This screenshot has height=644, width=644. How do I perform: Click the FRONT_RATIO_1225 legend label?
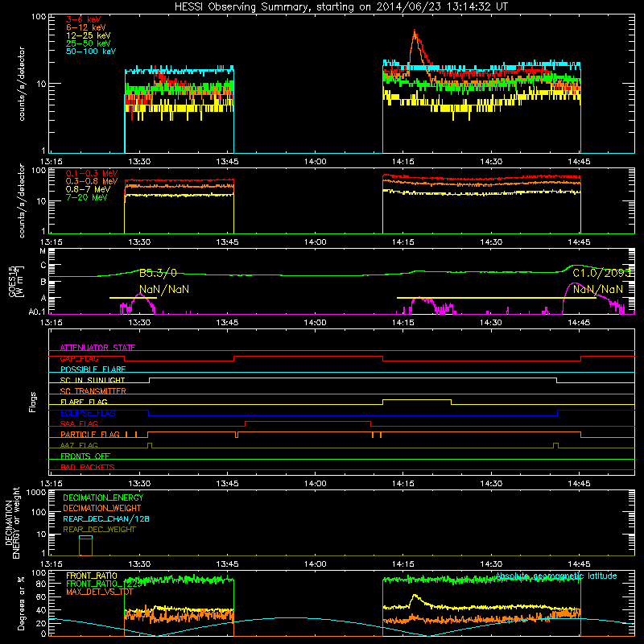[104, 584]
